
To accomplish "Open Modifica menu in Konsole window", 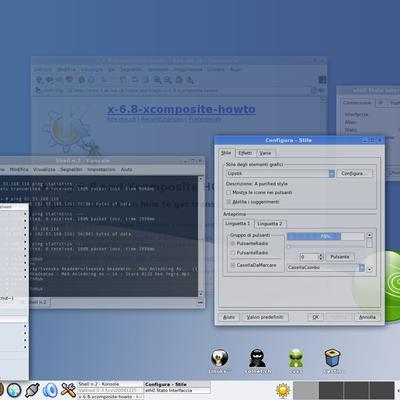I will point(19,170).
